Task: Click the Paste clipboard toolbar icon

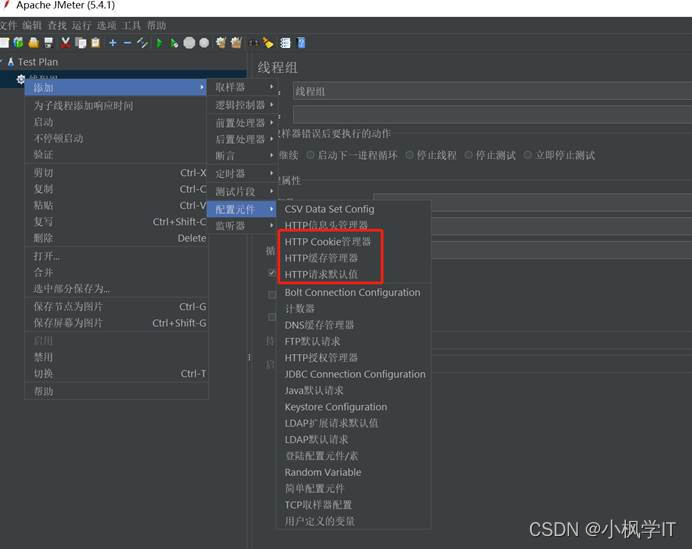Action: [x=95, y=43]
